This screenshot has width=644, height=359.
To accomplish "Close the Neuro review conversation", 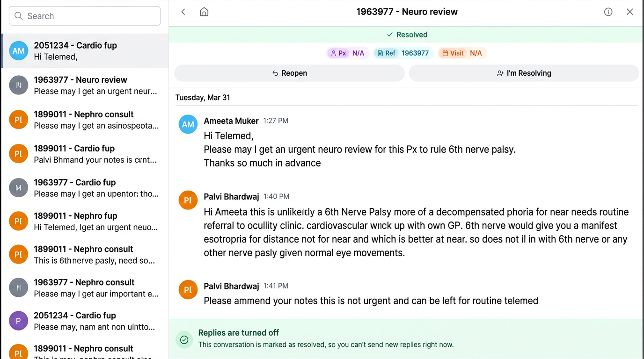I will point(630,12).
